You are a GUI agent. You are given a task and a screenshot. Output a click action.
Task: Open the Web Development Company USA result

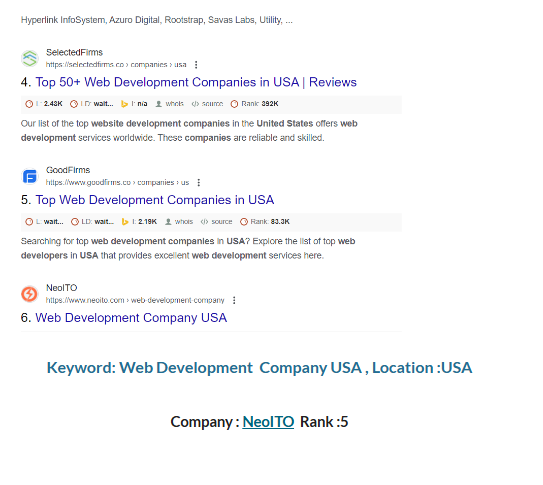click(x=131, y=318)
